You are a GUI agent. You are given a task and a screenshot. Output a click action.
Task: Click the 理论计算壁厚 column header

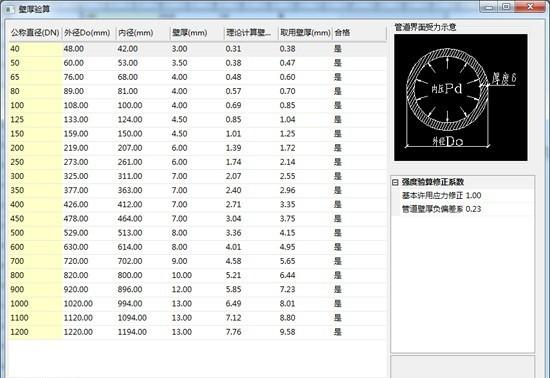tap(251, 33)
